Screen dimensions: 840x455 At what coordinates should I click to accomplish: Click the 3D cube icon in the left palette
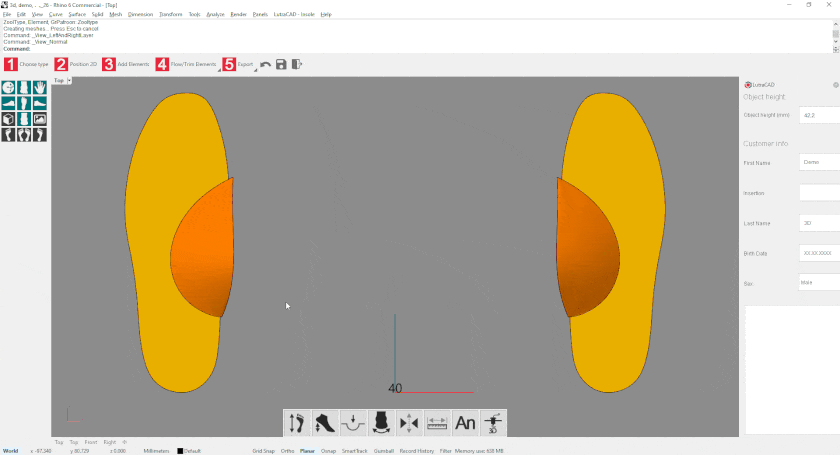[8, 119]
